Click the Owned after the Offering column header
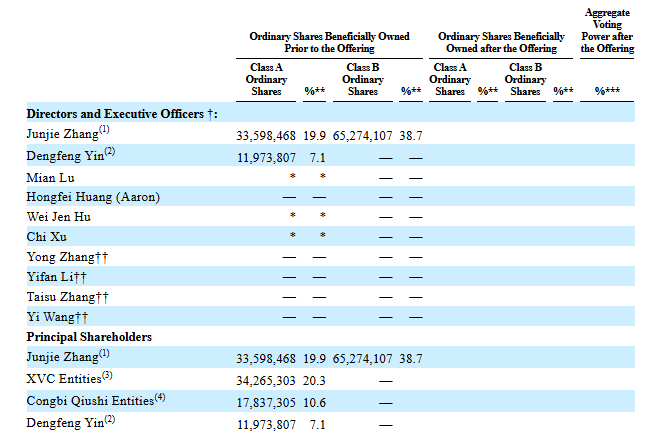Viewport: 661px width, 438px height. tap(501, 42)
